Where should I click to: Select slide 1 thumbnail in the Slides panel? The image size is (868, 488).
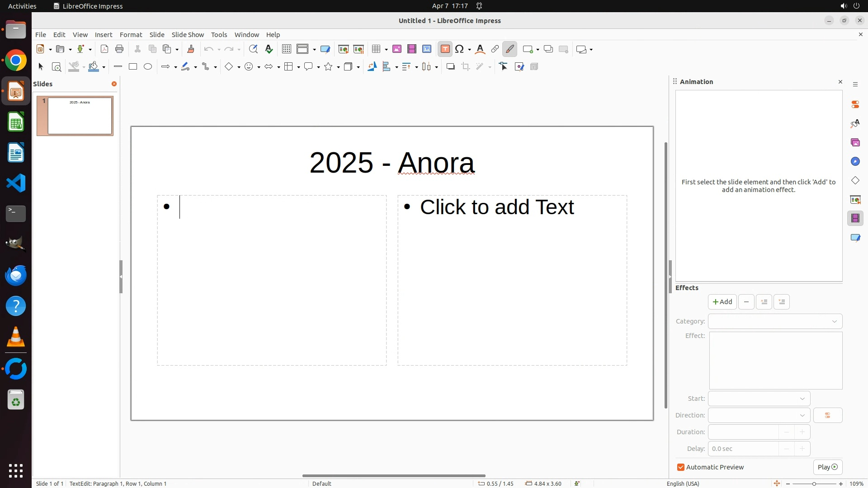[80, 116]
